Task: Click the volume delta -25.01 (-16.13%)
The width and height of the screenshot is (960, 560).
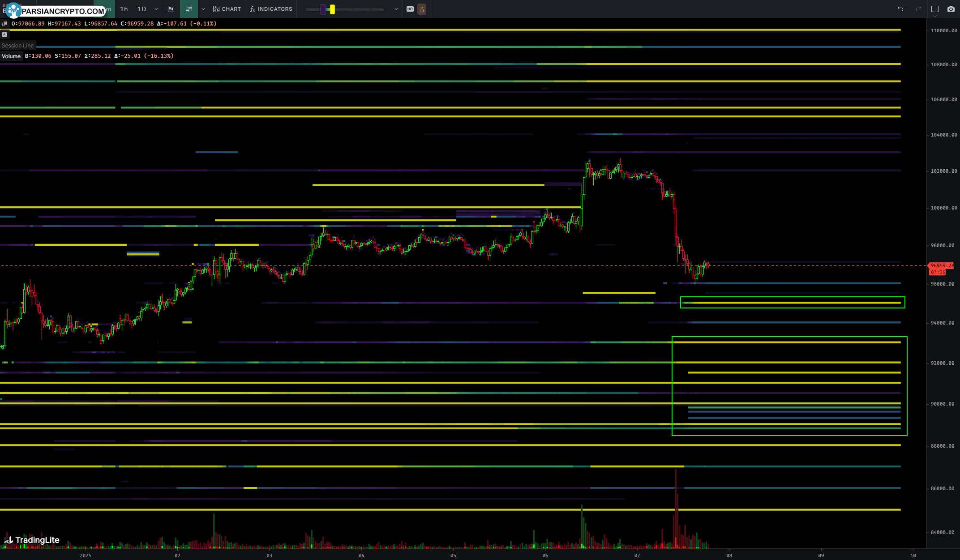Action: (x=144, y=56)
